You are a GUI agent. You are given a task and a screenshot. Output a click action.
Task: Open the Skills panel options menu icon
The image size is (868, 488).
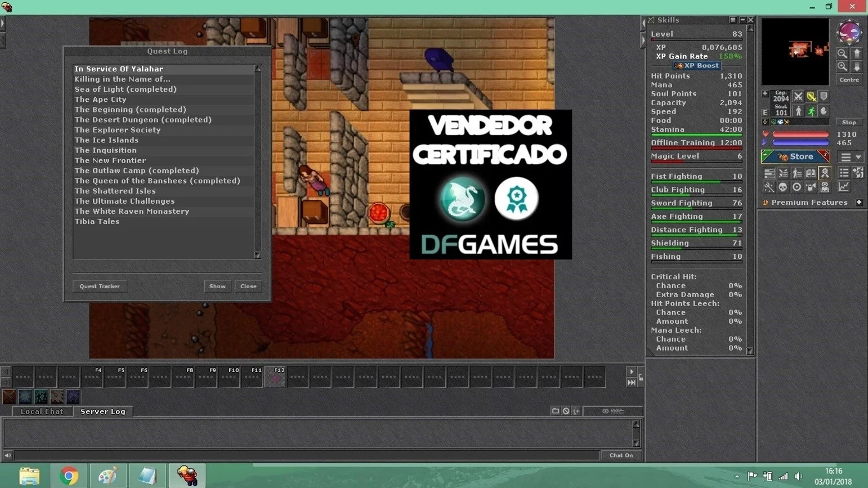pos(732,20)
